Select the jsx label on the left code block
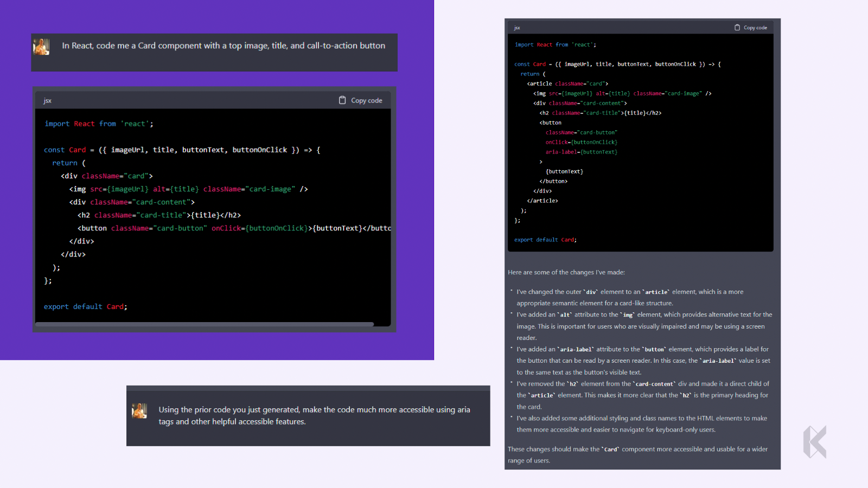 pyautogui.click(x=47, y=100)
